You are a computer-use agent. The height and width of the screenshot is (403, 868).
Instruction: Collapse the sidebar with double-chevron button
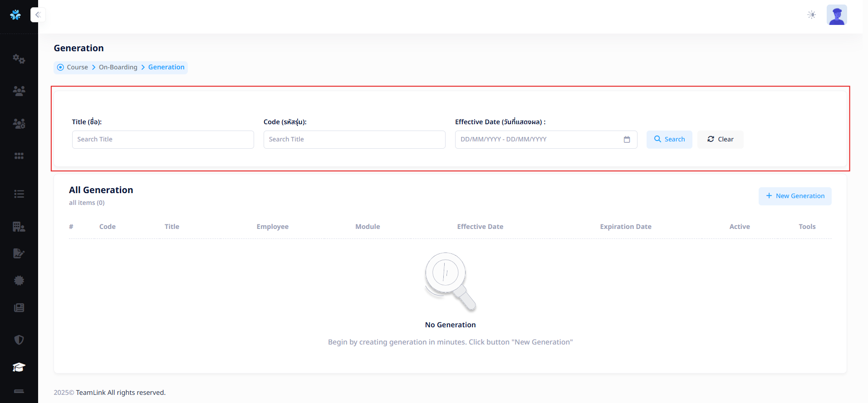pyautogui.click(x=38, y=15)
